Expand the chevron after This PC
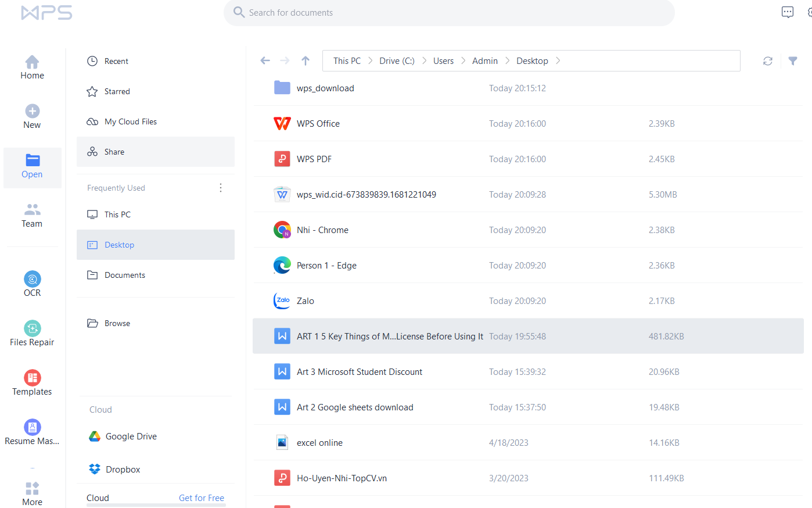 click(370, 60)
